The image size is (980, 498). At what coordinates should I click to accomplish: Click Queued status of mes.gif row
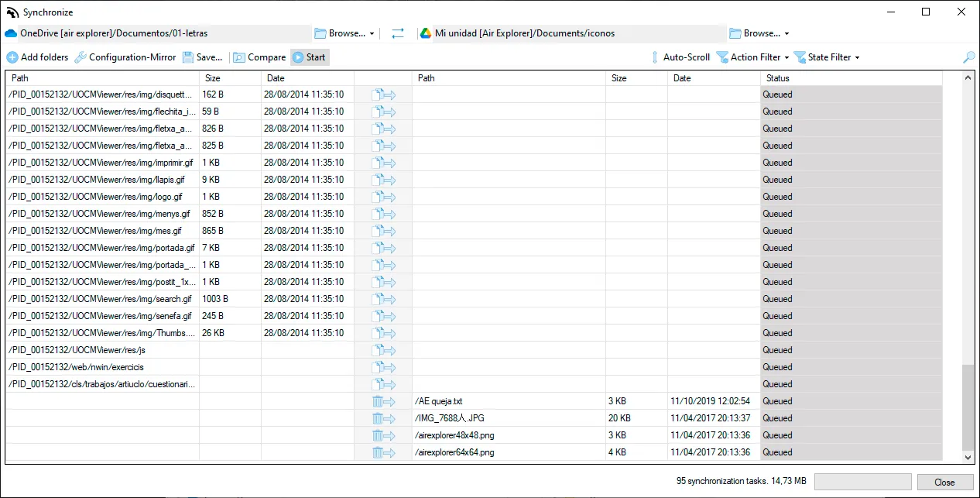point(777,231)
